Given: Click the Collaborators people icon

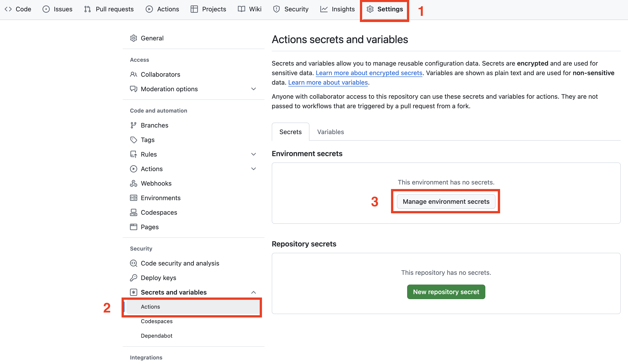Looking at the screenshot, I should coord(134,74).
